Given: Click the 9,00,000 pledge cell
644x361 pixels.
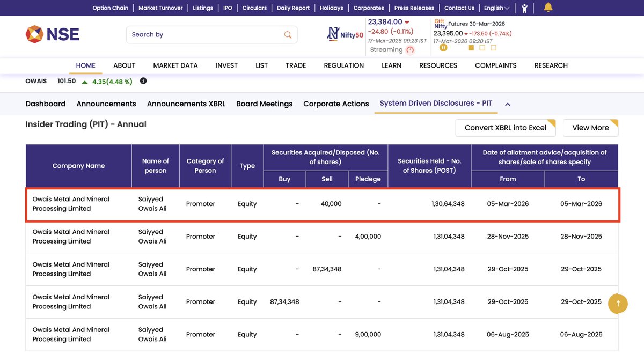Looking at the screenshot, I should 368,335.
